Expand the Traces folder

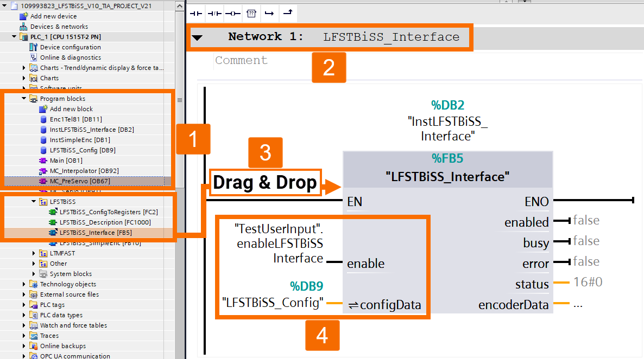(x=24, y=336)
